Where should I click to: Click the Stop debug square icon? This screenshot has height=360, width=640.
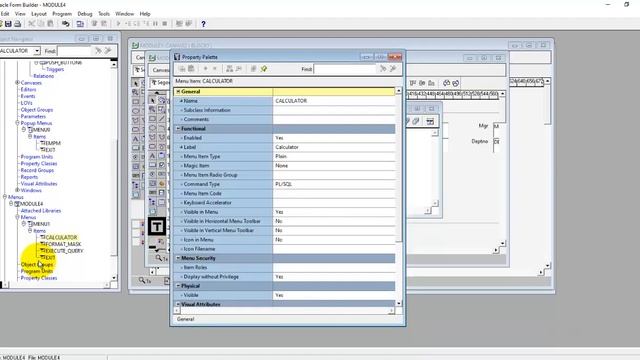(165, 24)
